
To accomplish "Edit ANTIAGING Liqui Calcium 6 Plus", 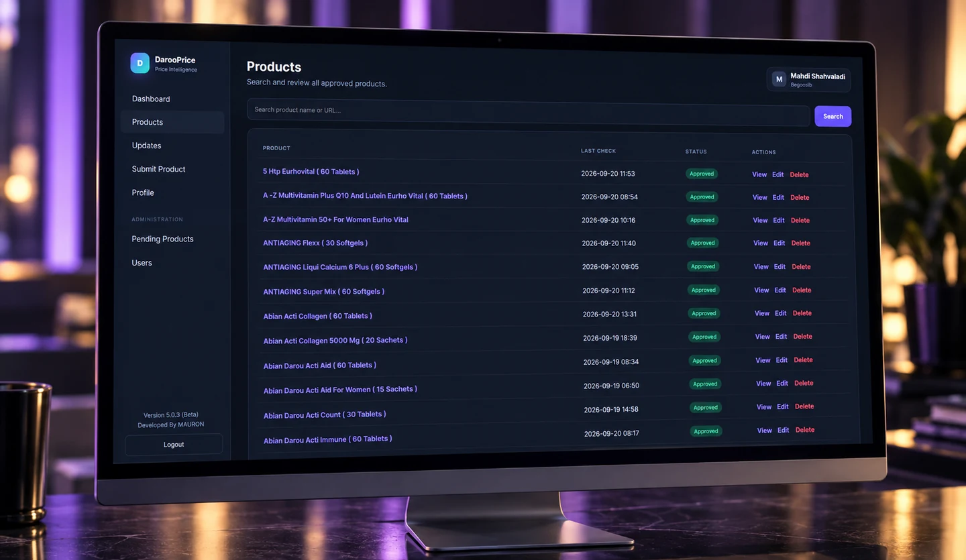I will coord(780,266).
